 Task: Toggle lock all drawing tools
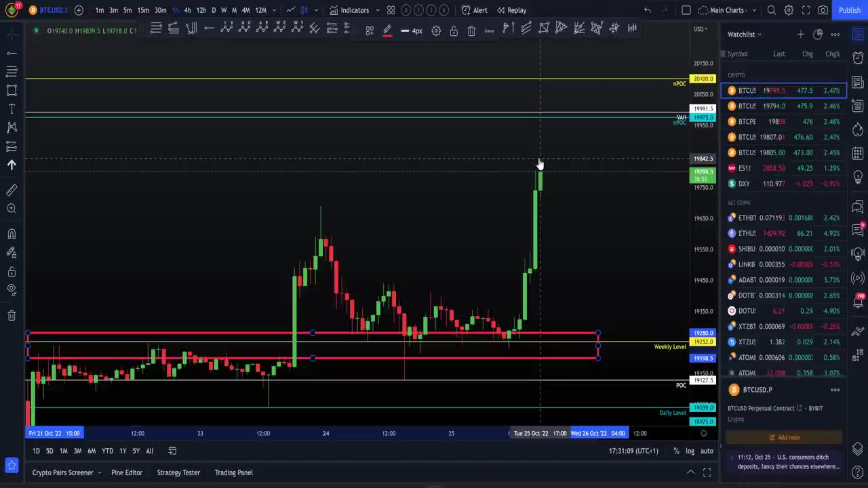pyautogui.click(x=12, y=271)
